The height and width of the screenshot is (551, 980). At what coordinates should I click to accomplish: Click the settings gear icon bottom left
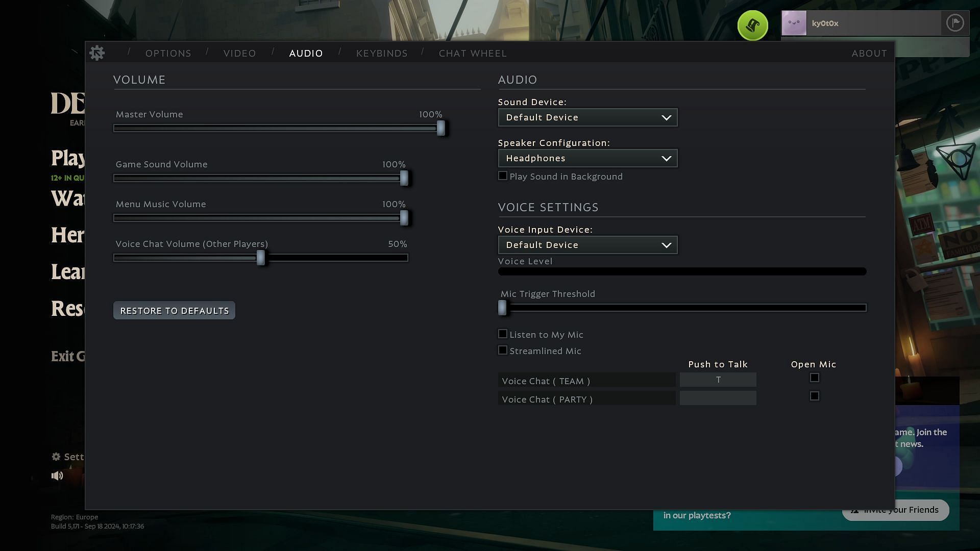[56, 456]
